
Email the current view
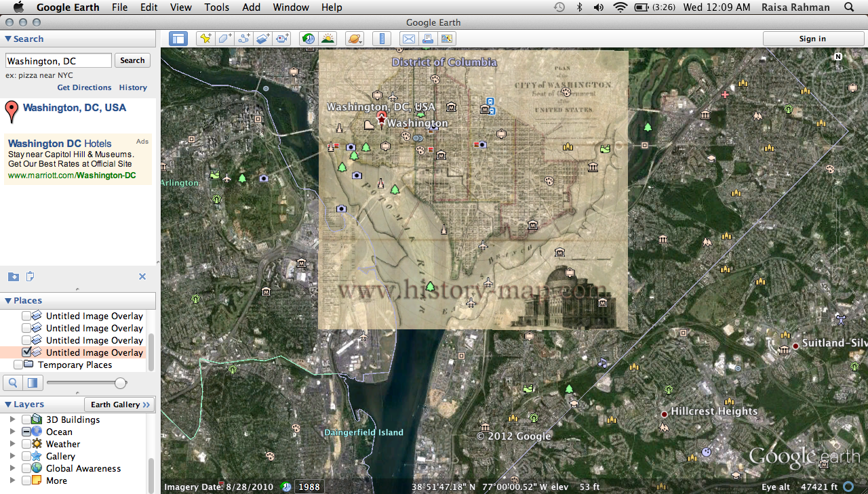coord(408,39)
